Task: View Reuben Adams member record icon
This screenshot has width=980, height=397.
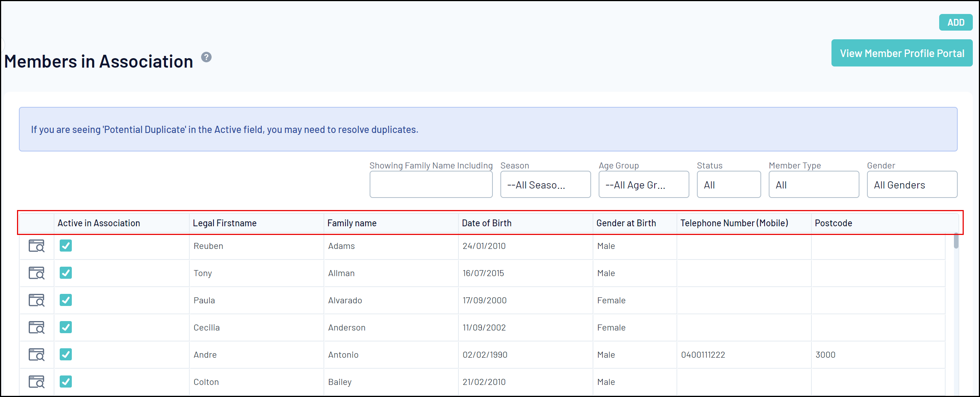Action: [37, 246]
